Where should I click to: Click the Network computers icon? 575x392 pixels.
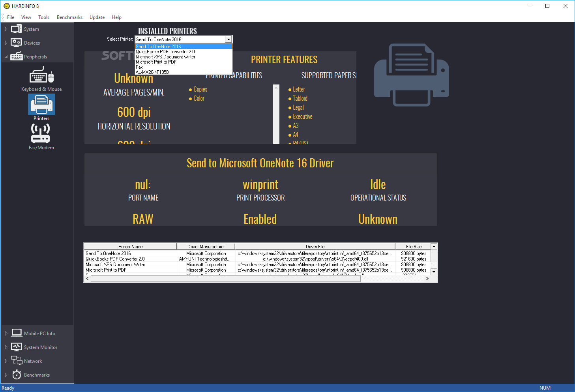point(17,360)
